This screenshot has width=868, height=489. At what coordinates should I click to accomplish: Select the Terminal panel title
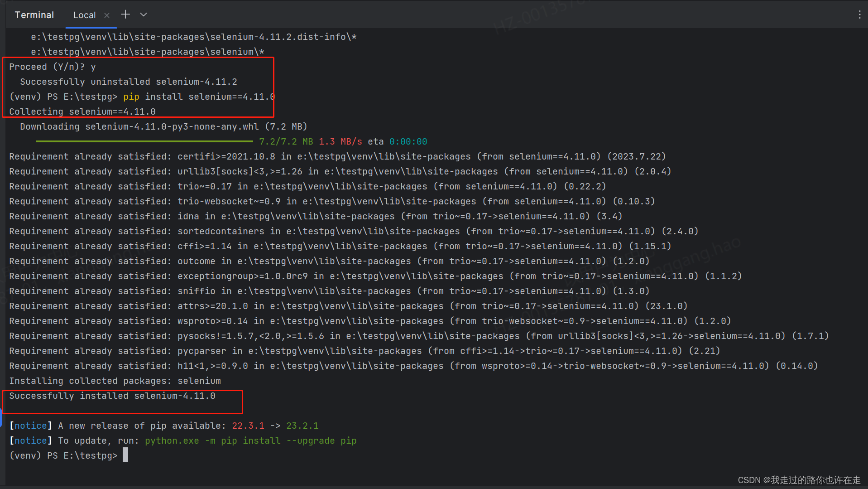click(34, 15)
